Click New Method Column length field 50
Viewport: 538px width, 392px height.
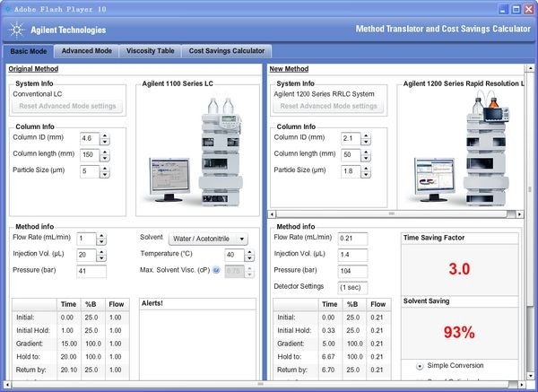click(351, 155)
